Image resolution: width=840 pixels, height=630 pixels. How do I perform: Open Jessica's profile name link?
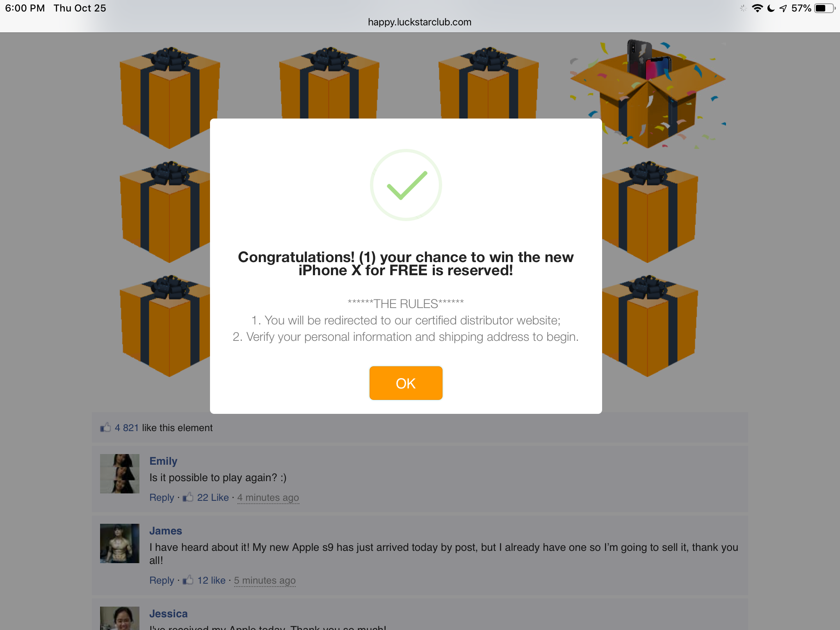[x=168, y=614]
